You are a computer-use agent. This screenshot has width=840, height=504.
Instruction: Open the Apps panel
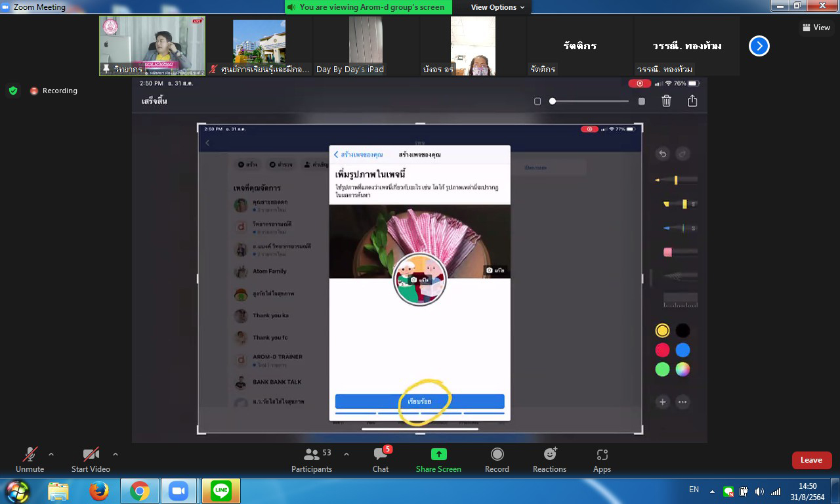coord(602,455)
